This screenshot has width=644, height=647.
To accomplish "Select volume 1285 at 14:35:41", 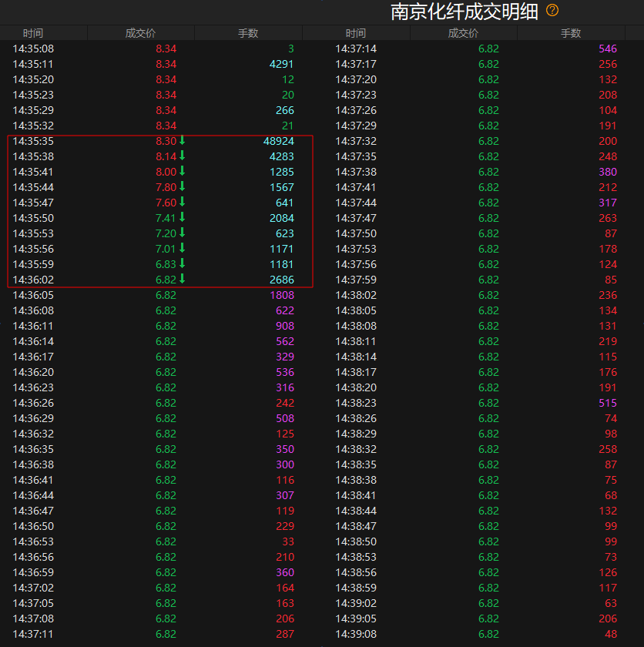I will pos(281,172).
